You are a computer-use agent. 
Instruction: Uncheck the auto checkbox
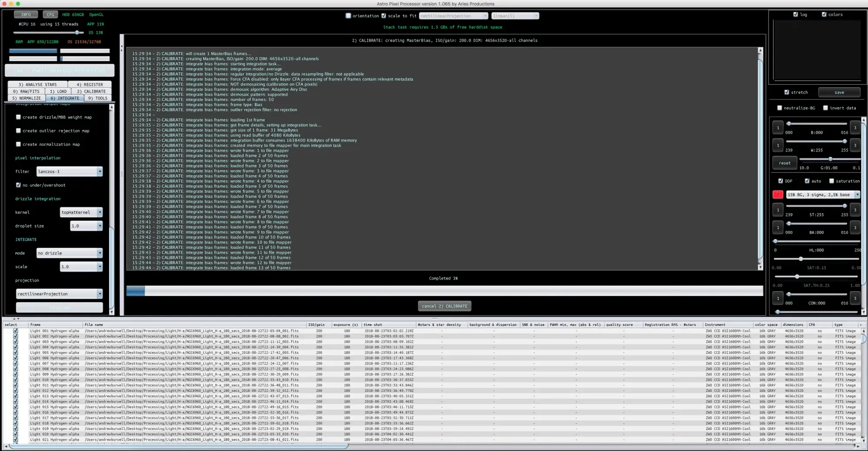point(807,181)
